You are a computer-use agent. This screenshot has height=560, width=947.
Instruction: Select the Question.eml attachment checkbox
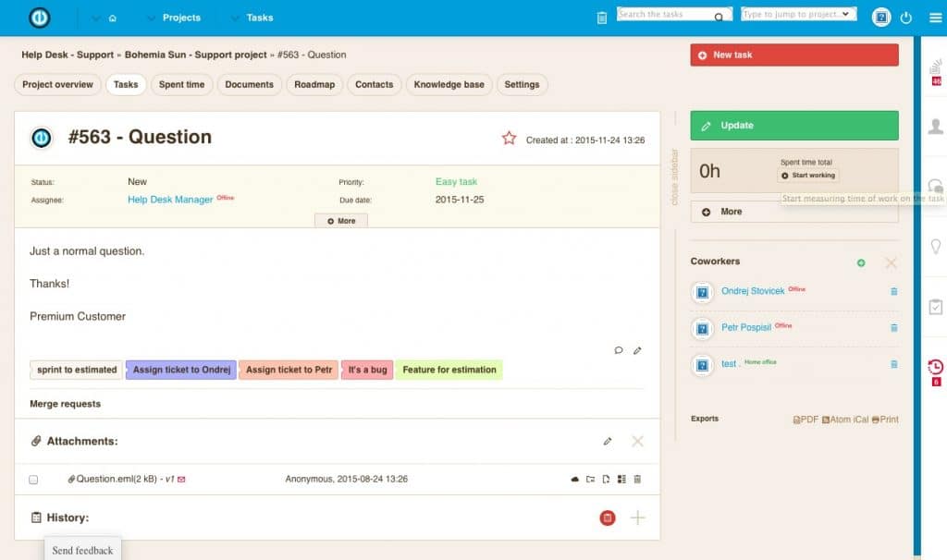point(33,480)
